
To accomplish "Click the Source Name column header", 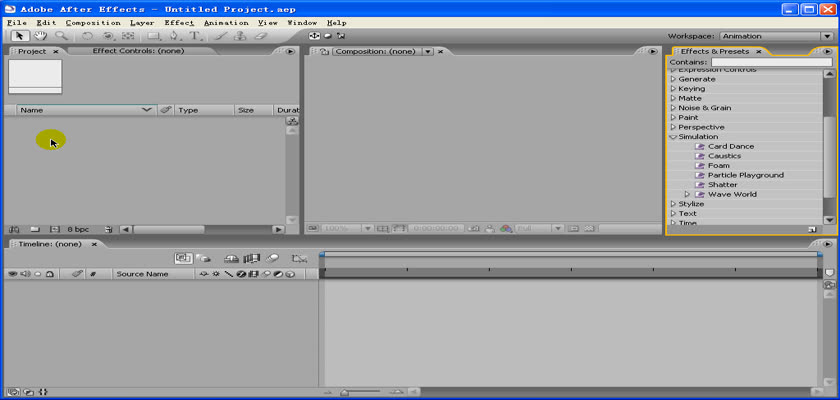I will click(x=154, y=274).
